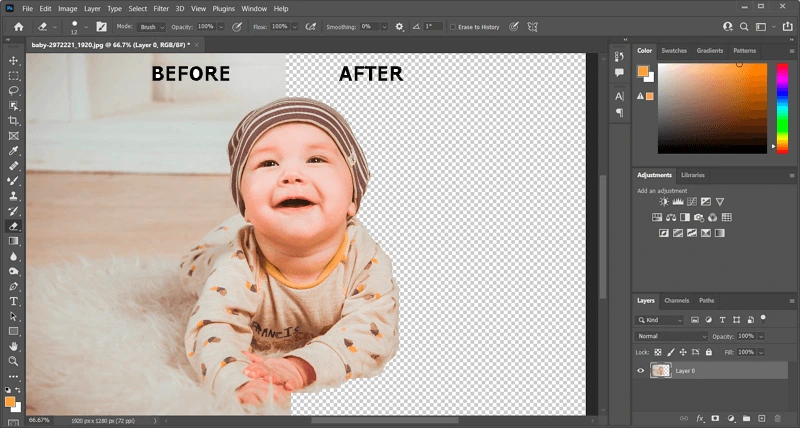Viewport: 800px width, 428px height.
Task: Select the Blur tool
Action: tap(13, 256)
